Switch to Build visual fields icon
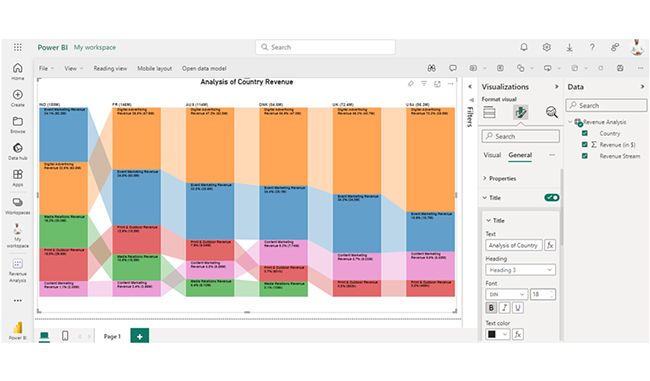This screenshot has width=650, height=381. point(489,112)
